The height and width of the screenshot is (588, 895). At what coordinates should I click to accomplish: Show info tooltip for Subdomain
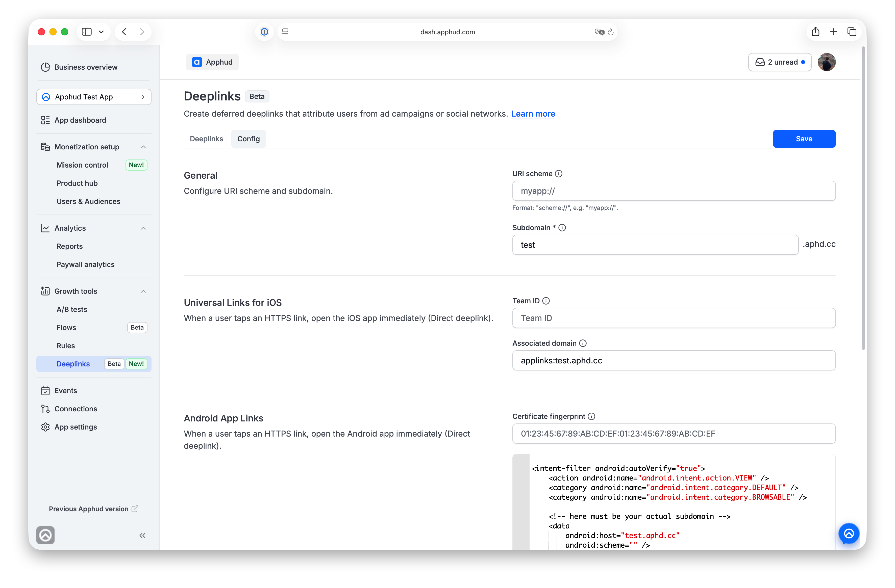tap(562, 228)
